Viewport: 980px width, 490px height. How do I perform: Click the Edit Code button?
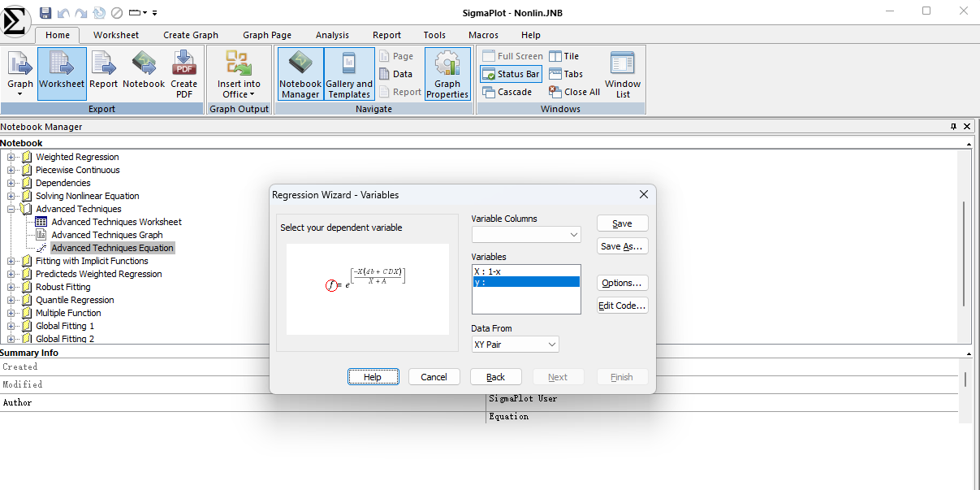click(x=622, y=306)
